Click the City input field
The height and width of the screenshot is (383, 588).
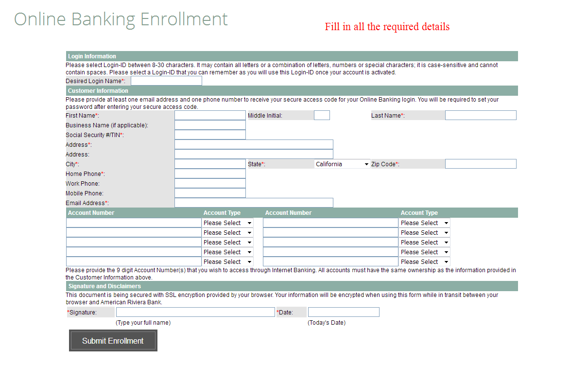210,164
